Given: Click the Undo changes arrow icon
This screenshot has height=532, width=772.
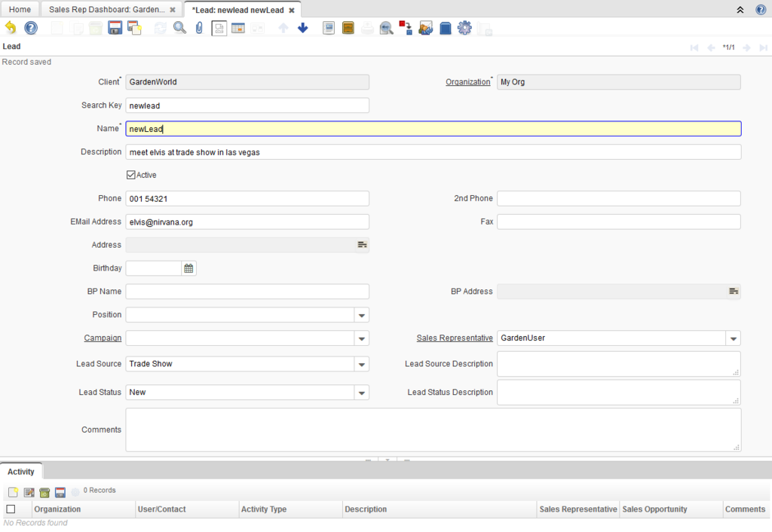Looking at the screenshot, I should (x=11, y=28).
